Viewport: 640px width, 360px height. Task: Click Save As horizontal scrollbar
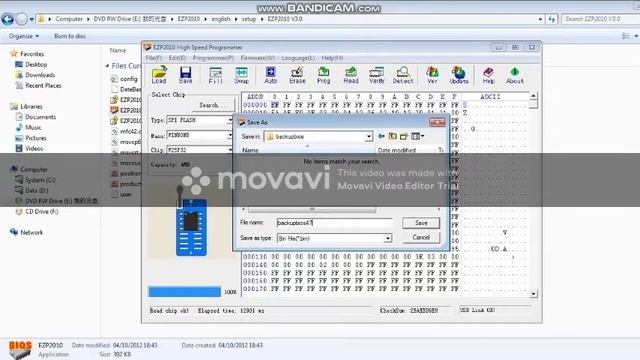point(312,209)
